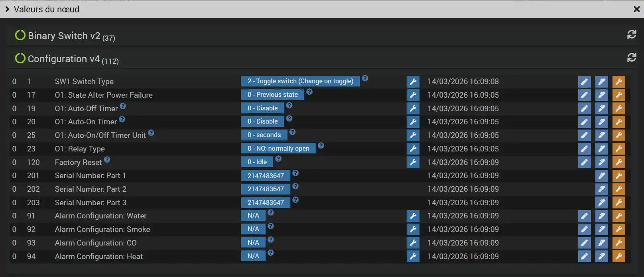Close the Valeurs du nœud dialog
Viewport: 644px width, 277px height.
(x=636, y=9)
